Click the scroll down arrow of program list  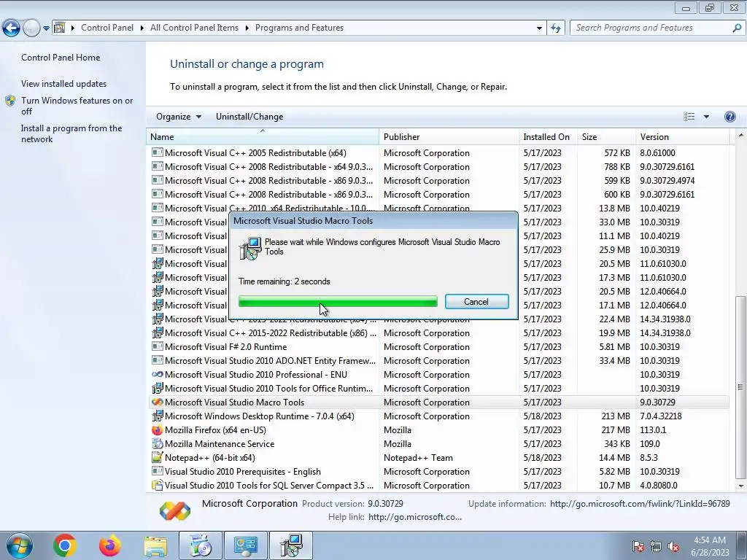(x=740, y=486)
